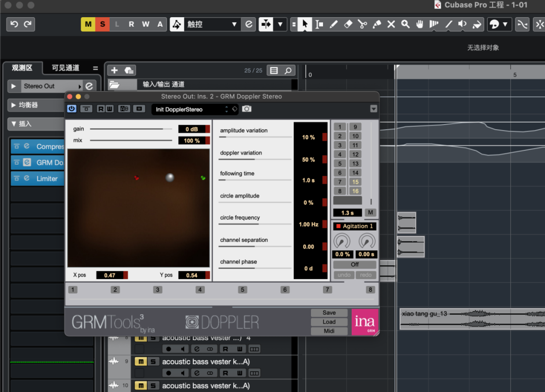Open the track search magnifier
The image size is (545, 392).
288,71
